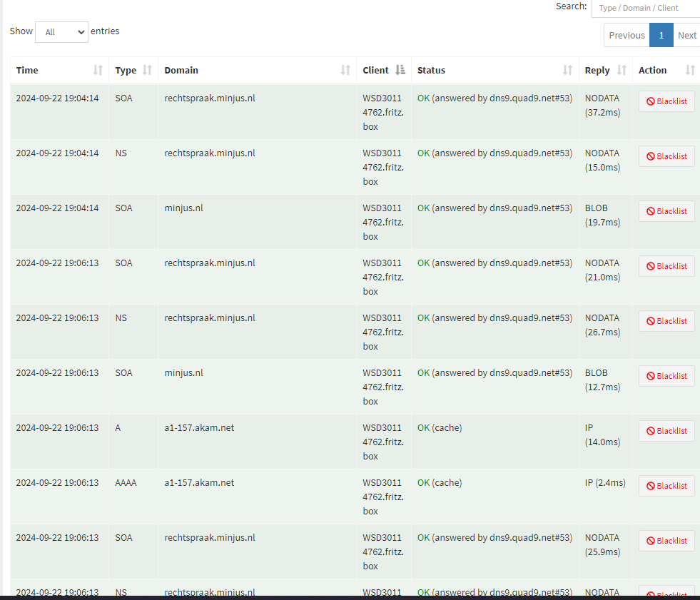Click the Reply column header label
This screenshot has width=700, height=600.
click(x=597, y=71)
